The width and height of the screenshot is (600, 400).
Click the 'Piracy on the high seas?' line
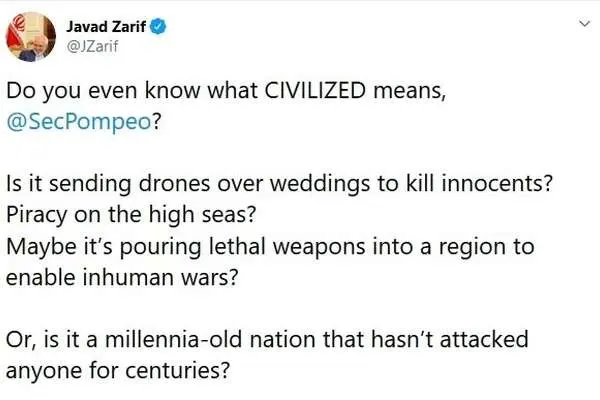point(131,215)
